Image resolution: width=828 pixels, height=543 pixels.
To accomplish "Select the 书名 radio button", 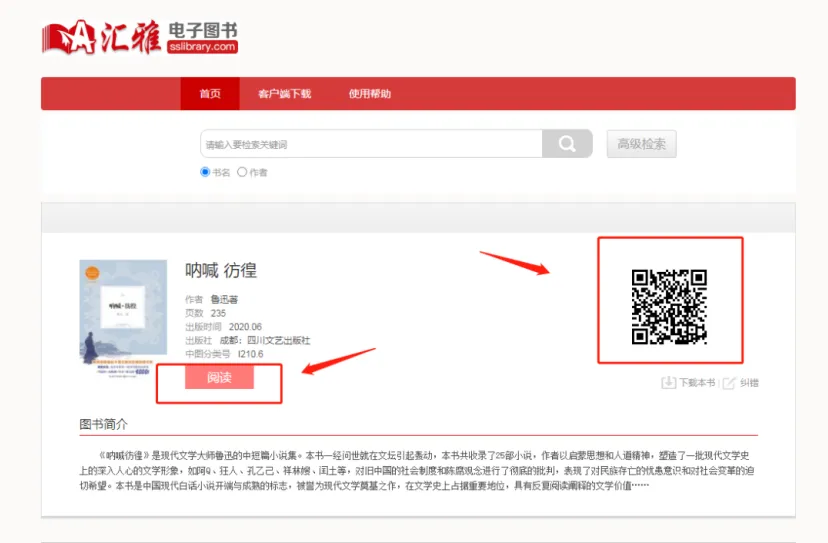I will [205, 172].
